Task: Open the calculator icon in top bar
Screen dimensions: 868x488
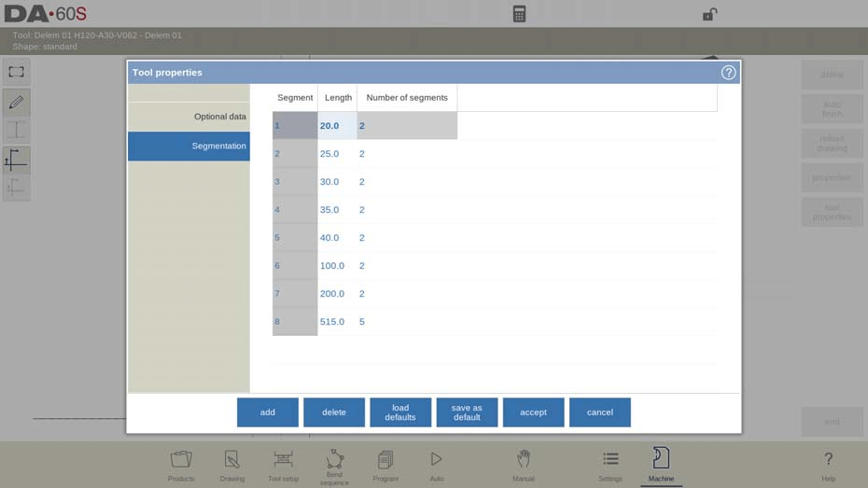Action: (x=519, y=14)
